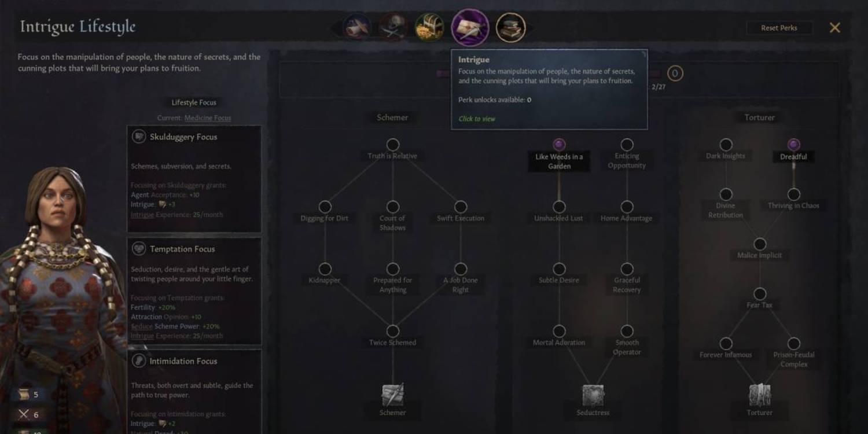Choose the Intimidation Focus option
Screen dimensions: 868x434
point(194,392)
